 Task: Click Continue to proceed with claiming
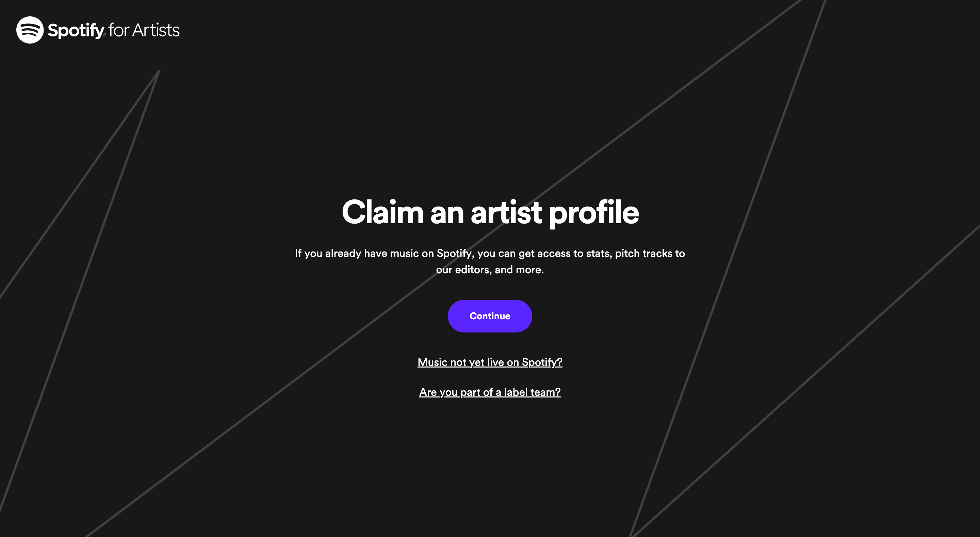[x=490, y=316]
